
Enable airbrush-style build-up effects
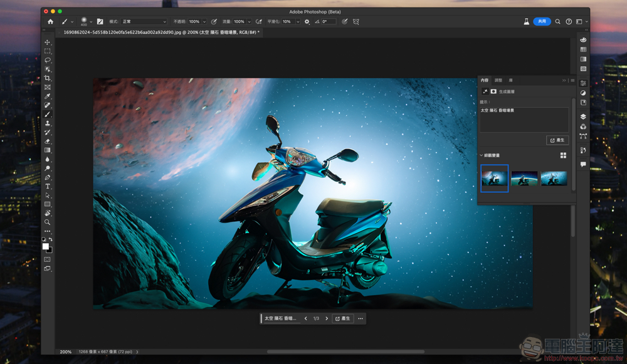click(259, 21)
